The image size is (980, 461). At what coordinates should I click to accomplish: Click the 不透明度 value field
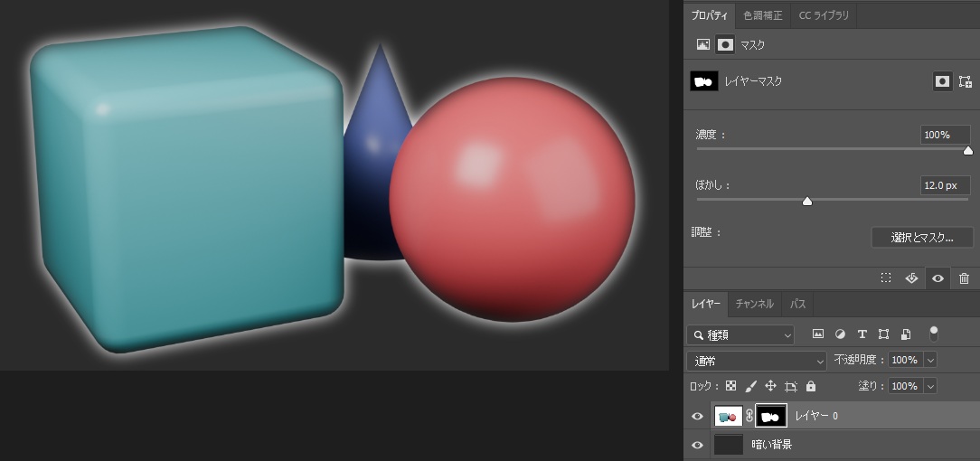point(904,361)
